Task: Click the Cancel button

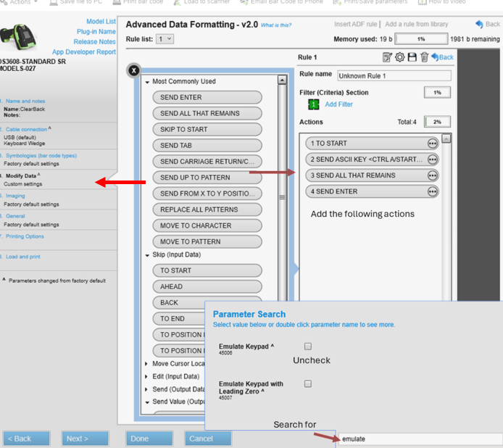Action: click(208, 439)
